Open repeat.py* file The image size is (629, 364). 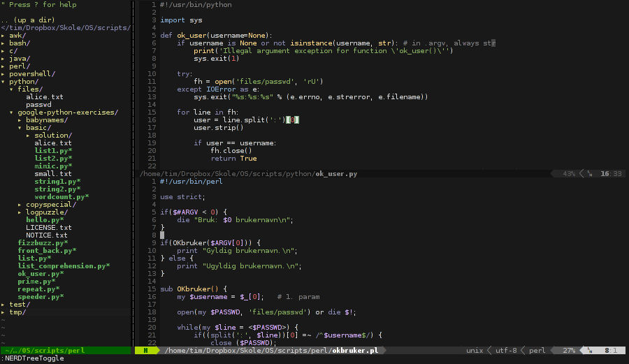(38, 289)
